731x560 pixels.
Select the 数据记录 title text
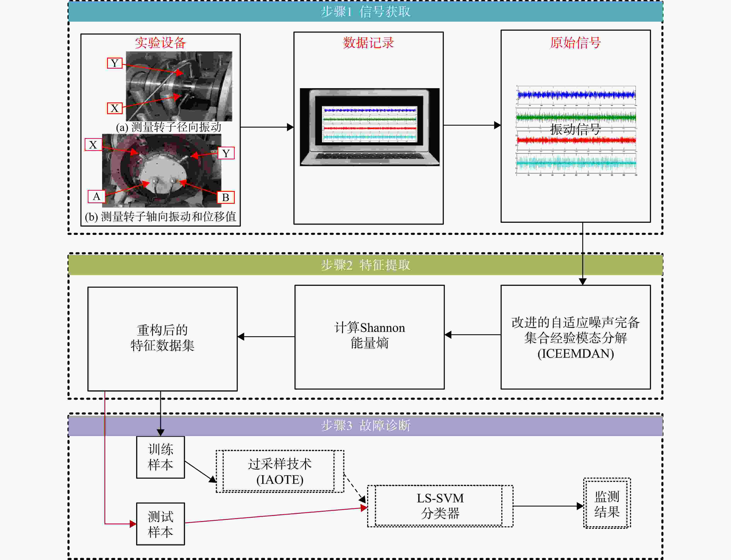[x=368, y=43]
